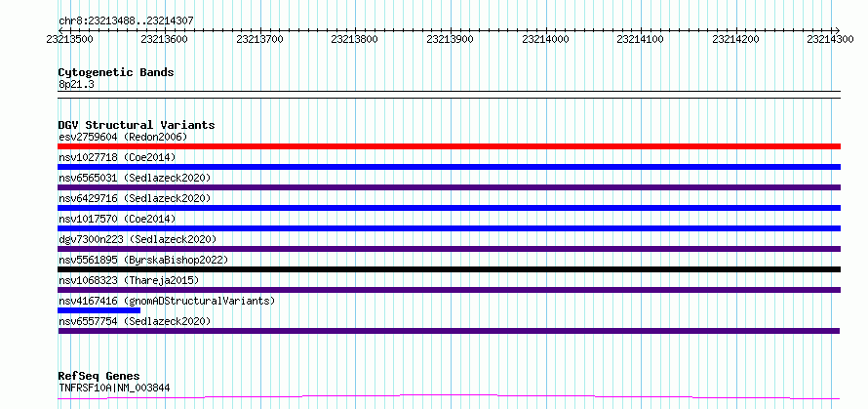Select the black nsv5561895 variant bar
868x409 pixels.
coord(449,269)
